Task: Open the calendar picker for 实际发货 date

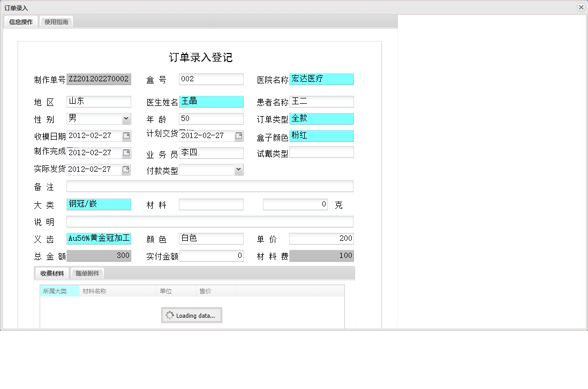Action: click(x=127, y=170)
